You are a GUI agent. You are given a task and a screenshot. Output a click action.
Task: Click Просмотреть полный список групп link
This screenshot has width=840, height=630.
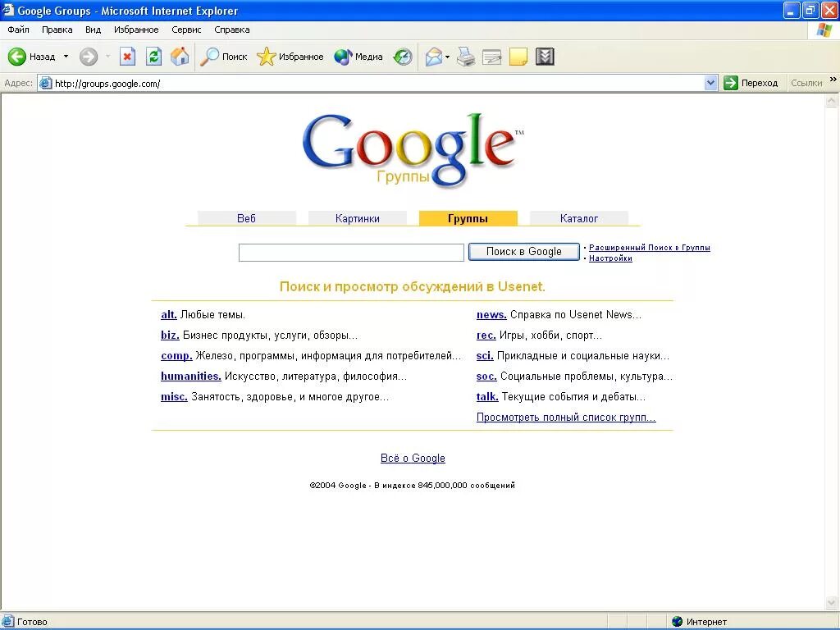[x=566, y=418]
